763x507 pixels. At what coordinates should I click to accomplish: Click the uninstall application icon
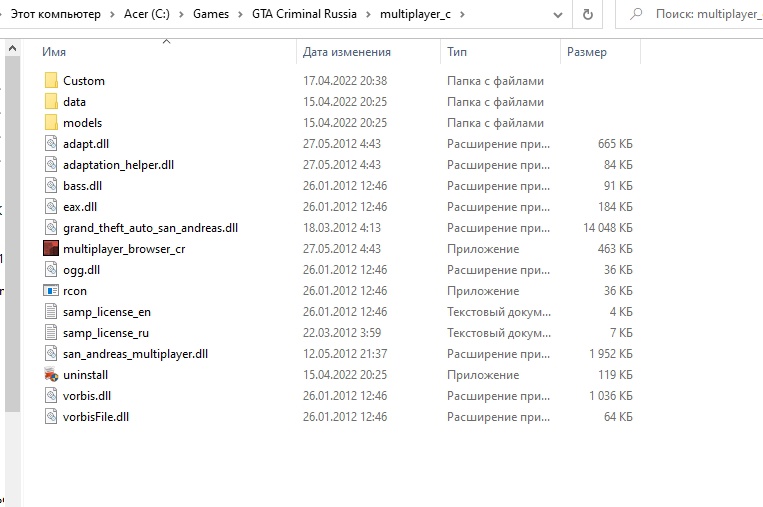52,375
